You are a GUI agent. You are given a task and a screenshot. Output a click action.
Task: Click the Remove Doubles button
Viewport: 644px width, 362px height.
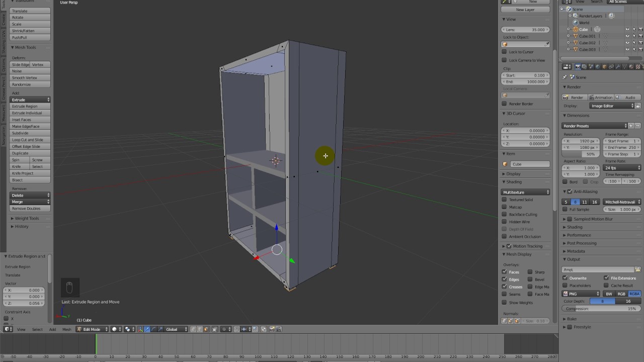click(30, 208)
